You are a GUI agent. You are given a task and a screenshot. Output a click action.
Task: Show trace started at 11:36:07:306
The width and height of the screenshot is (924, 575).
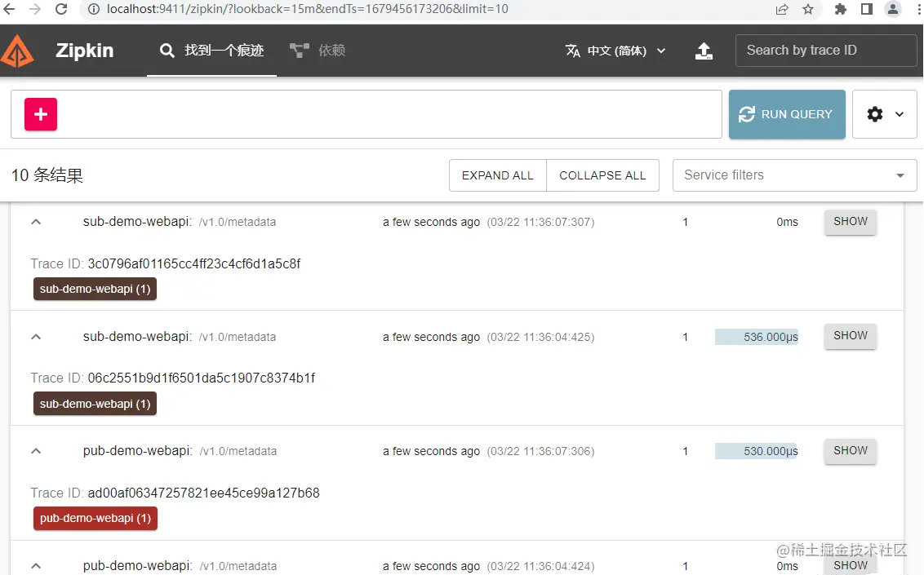pos(851,451)
